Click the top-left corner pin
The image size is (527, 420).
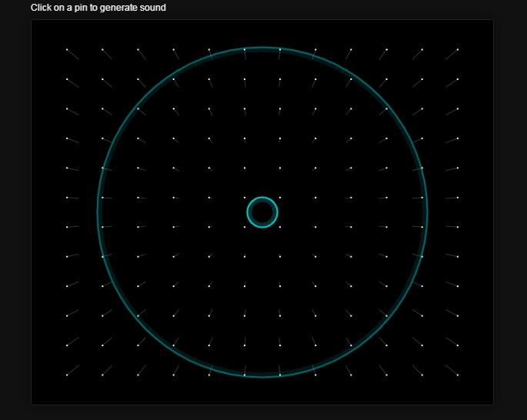tap(67, 50)
